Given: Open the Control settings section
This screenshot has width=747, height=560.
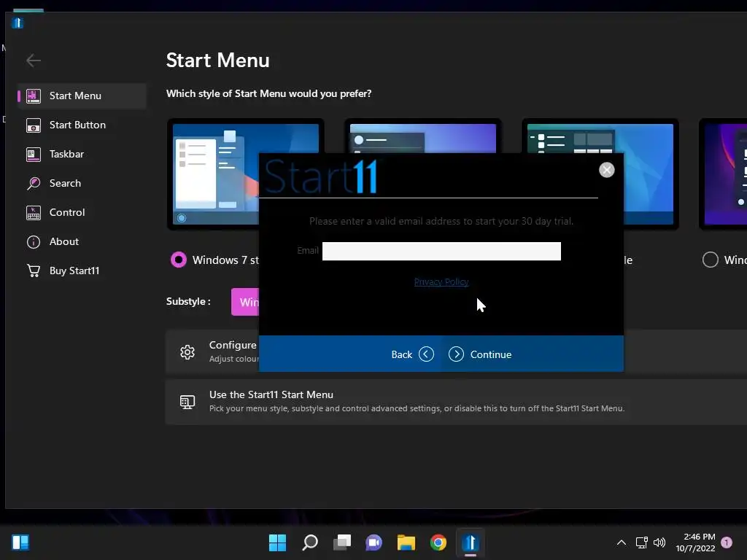Looking at the screenshot, I should (82, 212).
